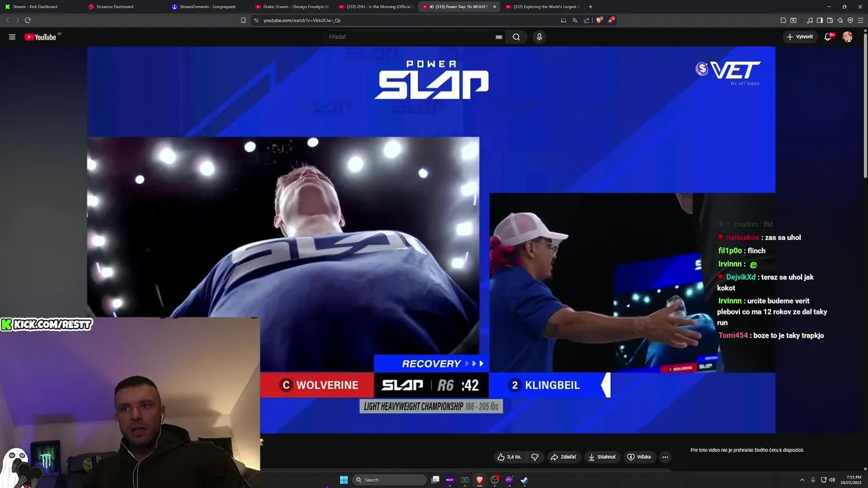Click the youtube.com address bar URL
The width and height of the screenshot is (868, 488).
click(x=302, y=20)
